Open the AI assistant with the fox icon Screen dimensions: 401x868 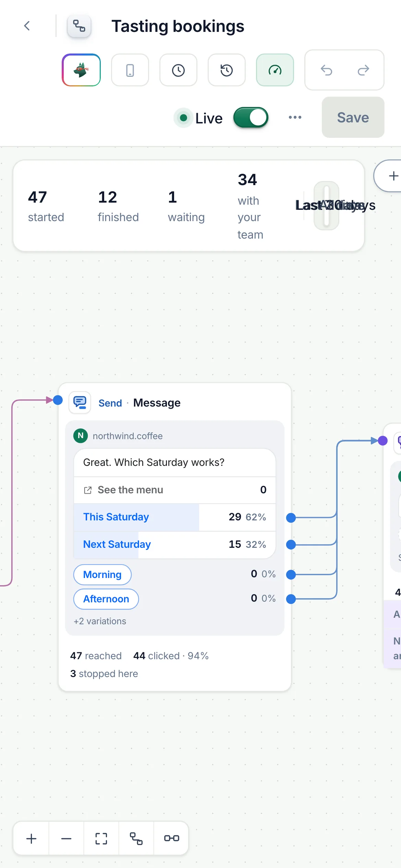(x=81, y=70)
